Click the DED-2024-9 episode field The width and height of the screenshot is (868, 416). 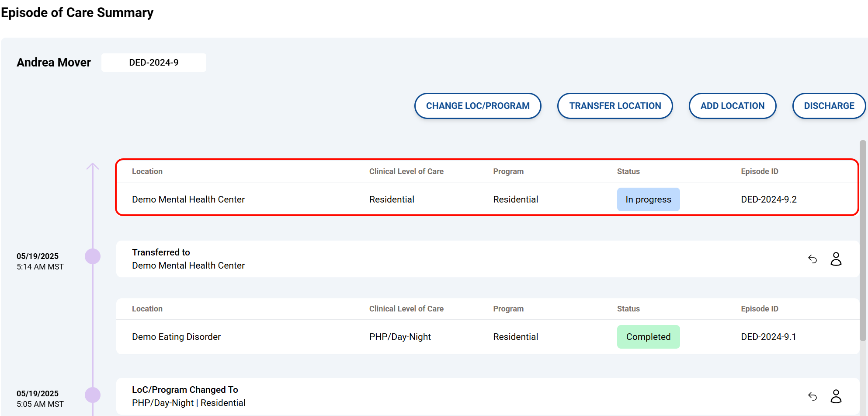point(154,63)
